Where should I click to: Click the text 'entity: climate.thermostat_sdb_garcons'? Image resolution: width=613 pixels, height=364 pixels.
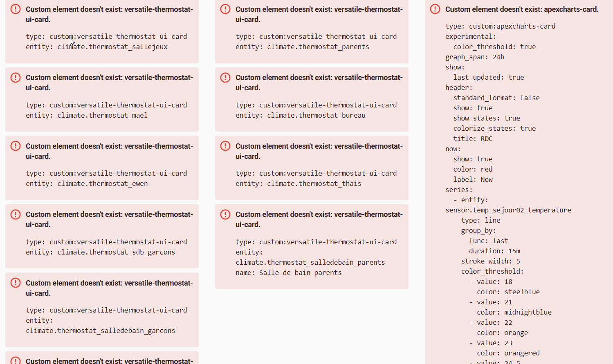pyautogui.click(x=101, y=252)
